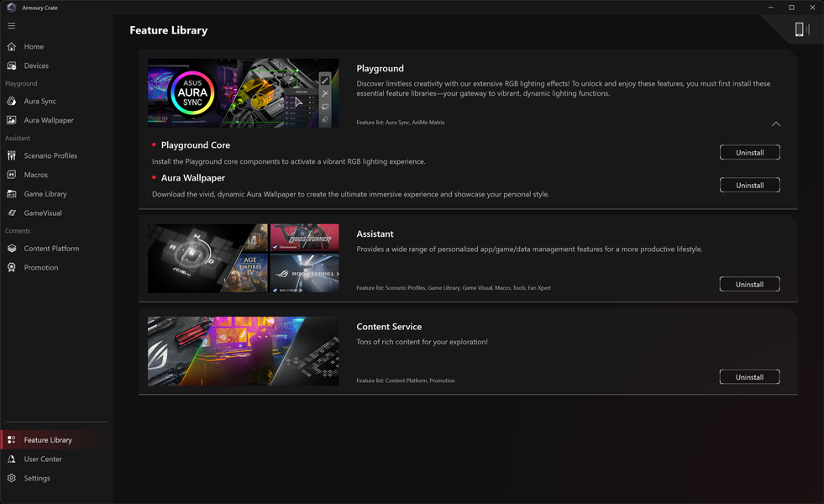Click the hamburger menu icon
824x504 pixels.
point(11,26)
